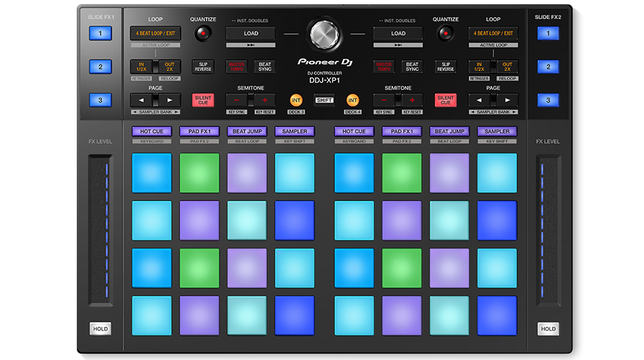The image size is (644, 360).
Task: Click left deck KEY SYNC label
Action: point(236,112)
